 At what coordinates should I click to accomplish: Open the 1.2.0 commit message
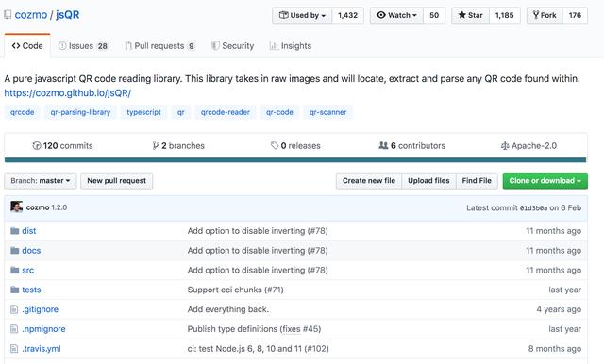click(x=59, y=207)
